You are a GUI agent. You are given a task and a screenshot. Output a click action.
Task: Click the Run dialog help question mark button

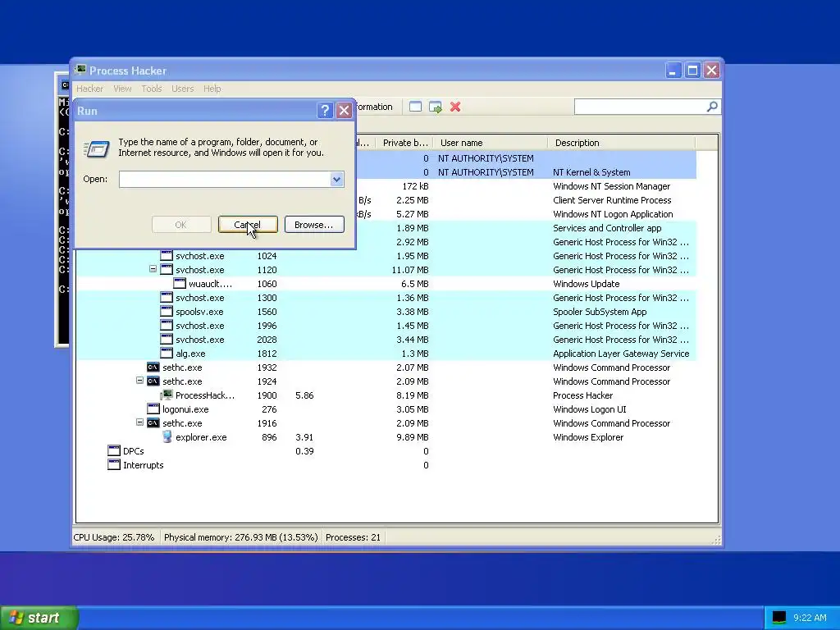click(x=325, y=111)
